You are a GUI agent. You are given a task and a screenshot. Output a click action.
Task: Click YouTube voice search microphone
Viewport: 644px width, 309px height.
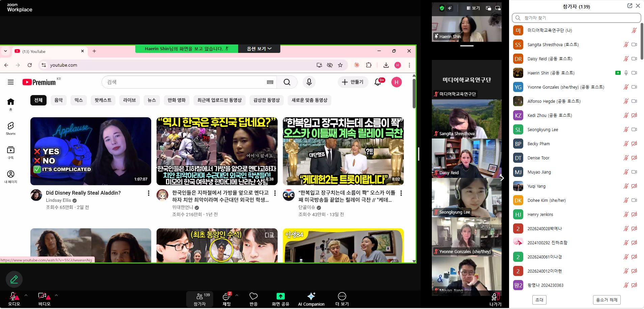(x=309, y=82)
